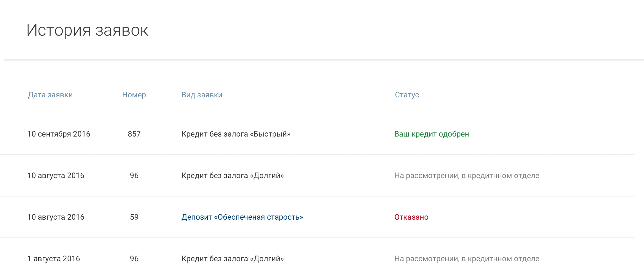Select the date of application 59
Image resolution: width=644 pixels, height=279 pixels.
coord(56,217)
